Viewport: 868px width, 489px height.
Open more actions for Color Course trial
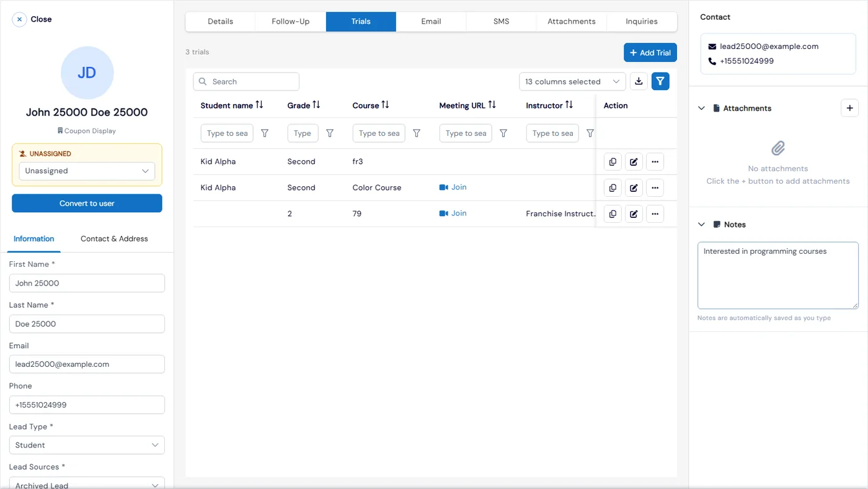coord(655,188)
